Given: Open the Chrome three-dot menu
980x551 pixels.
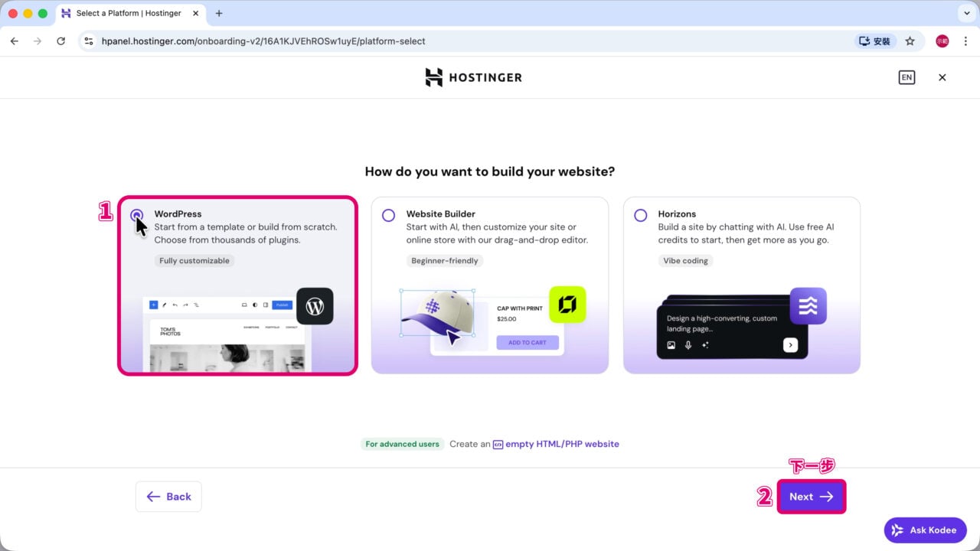Looking at the screenshot, I should 965,41.
